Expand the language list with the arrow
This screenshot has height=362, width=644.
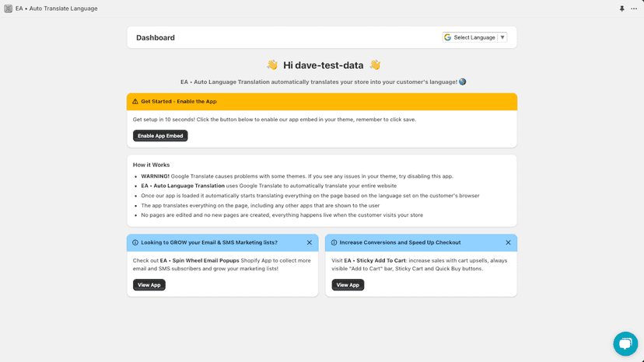coord(502,37)
